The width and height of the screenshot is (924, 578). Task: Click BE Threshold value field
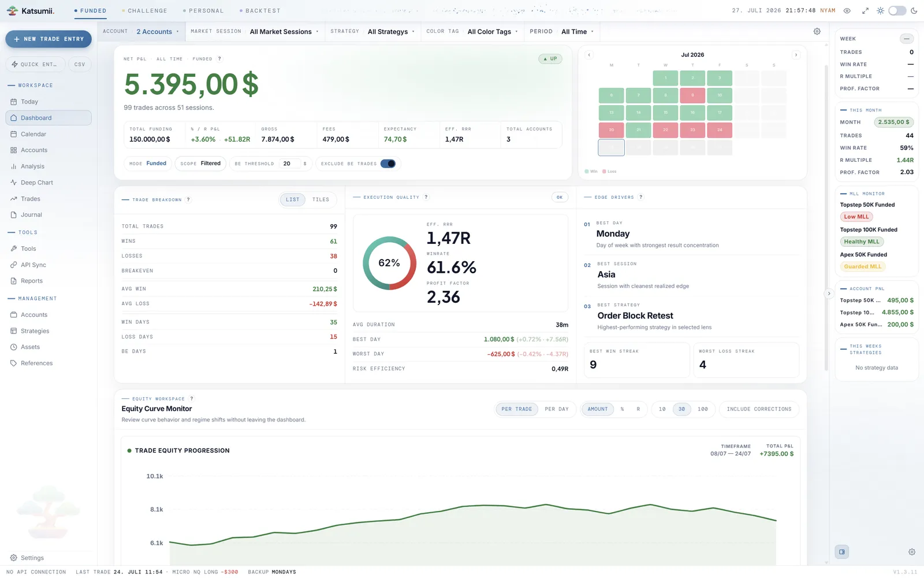290,164
